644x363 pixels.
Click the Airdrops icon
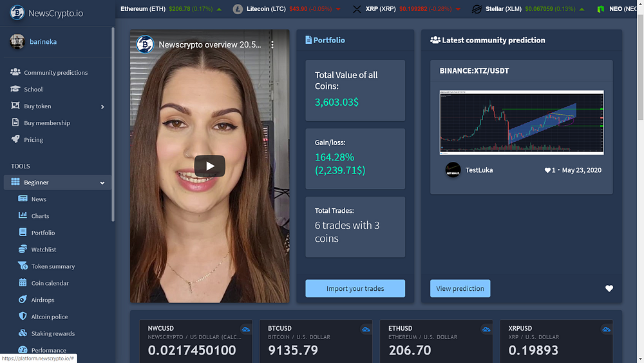23,300
